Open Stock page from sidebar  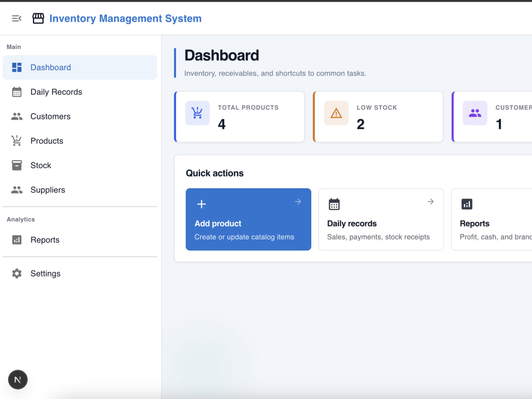[80, 165]
